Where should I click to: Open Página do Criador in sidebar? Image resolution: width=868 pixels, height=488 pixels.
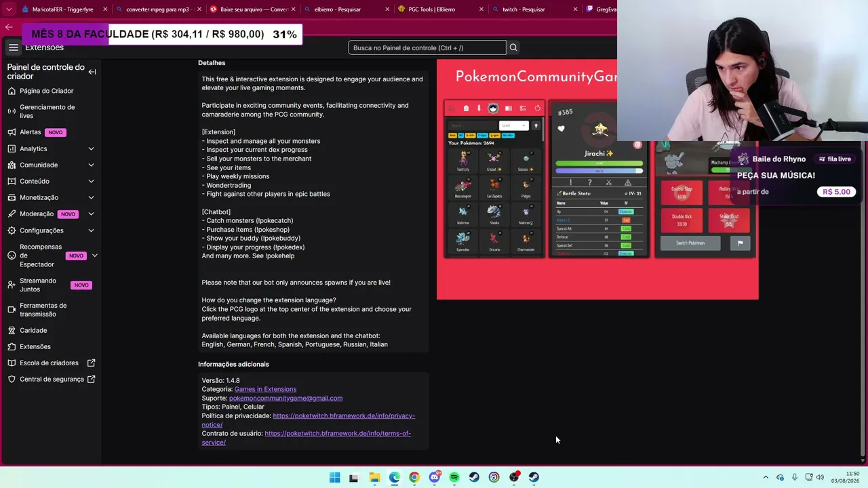tap(51, 91)
